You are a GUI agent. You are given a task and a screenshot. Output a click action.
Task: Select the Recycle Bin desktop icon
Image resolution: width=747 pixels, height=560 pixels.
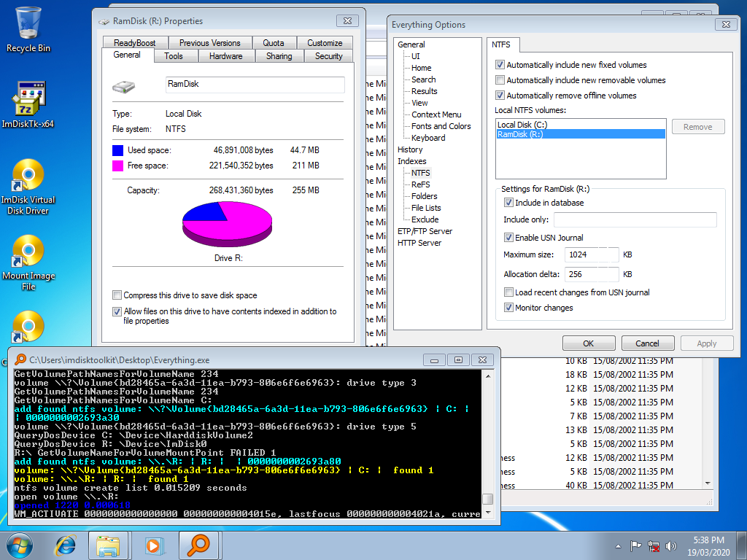tap(28, 29)
